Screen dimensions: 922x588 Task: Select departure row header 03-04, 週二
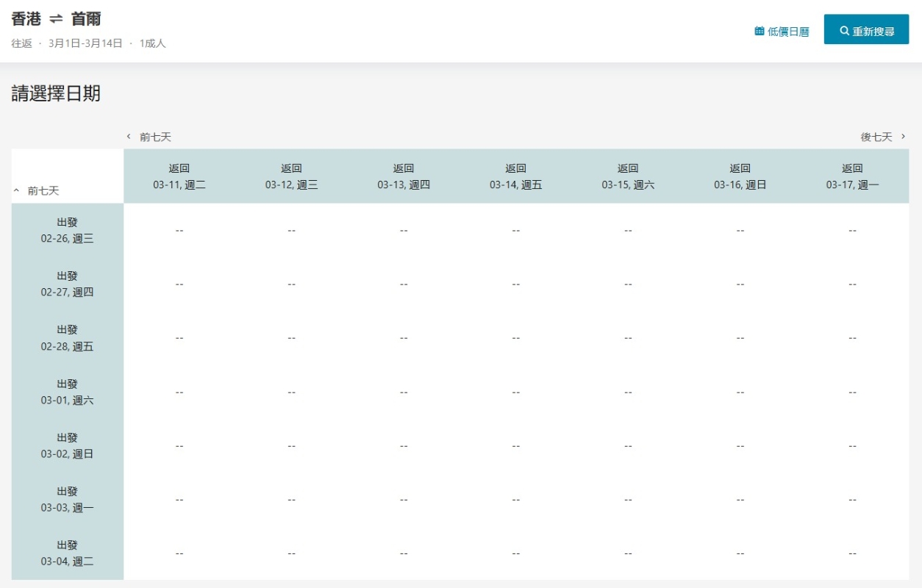pos(67,553)
